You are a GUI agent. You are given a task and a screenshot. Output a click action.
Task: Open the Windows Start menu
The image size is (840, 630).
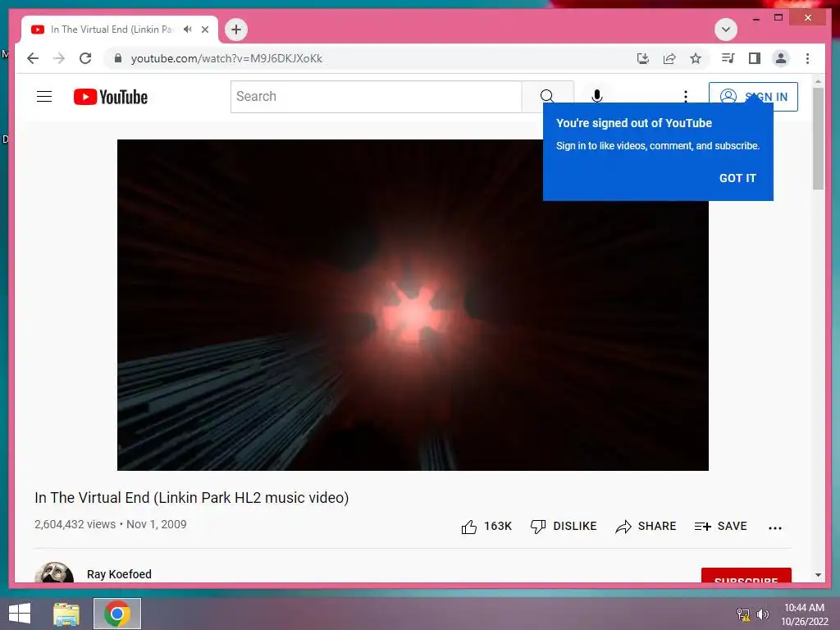point(20,614)
